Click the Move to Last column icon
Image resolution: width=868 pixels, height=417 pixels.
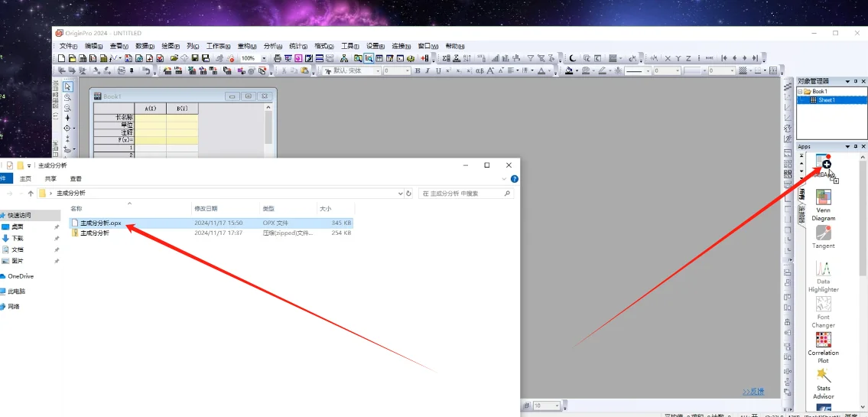coord(755,58)
